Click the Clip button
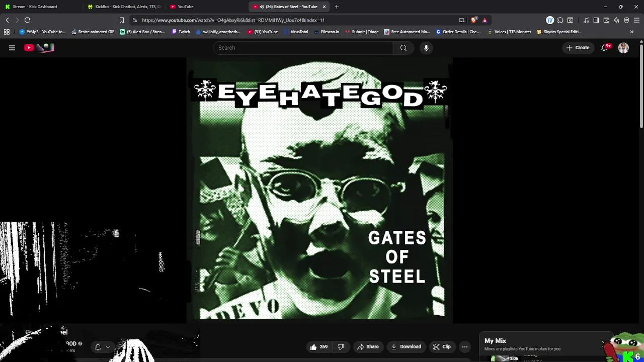644x362 pixels. click(x=442, y=346)
